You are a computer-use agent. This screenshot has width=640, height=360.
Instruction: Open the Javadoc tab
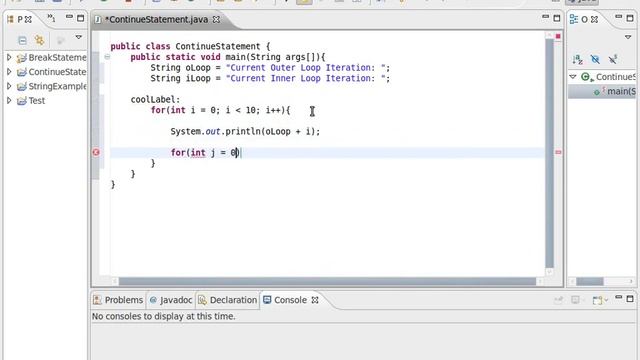click(x=171, y=300)
